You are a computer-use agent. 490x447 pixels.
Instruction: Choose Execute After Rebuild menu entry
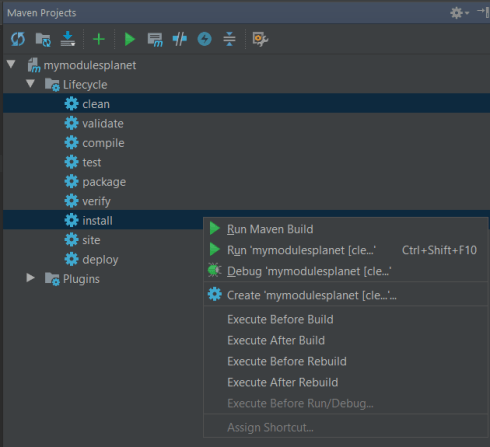[346, 382]
